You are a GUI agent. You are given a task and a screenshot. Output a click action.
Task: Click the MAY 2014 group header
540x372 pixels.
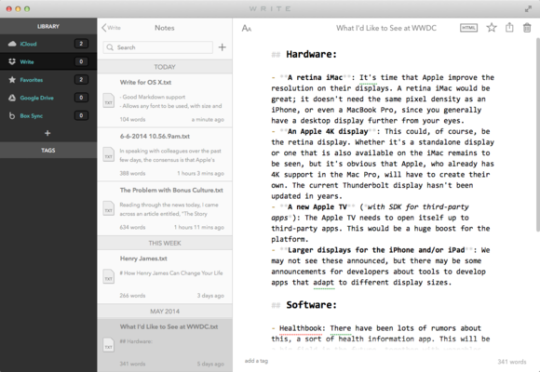point(165,311)
